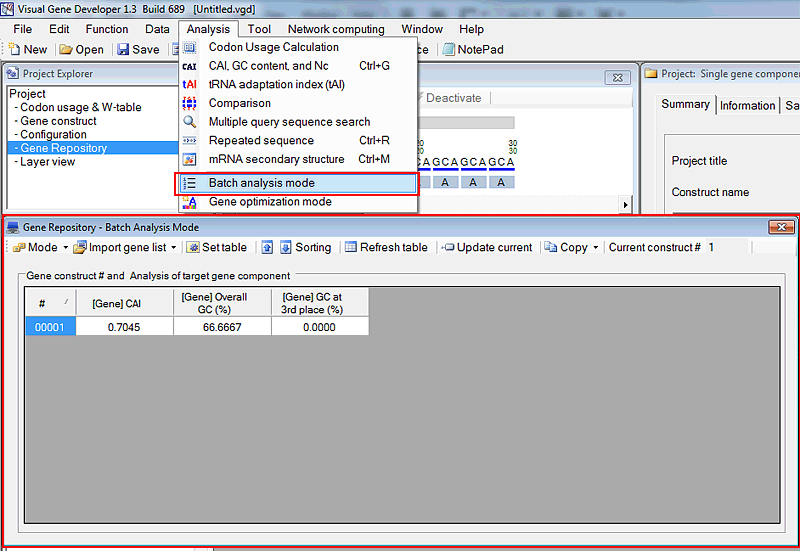Screen dimensions: 800x551
Task: Click the magnifier icon for sequence search
Action: coord(189,122)
